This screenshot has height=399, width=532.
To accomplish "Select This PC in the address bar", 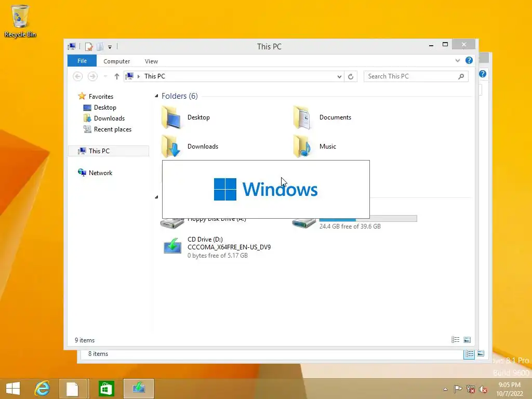I will point(155,76).
